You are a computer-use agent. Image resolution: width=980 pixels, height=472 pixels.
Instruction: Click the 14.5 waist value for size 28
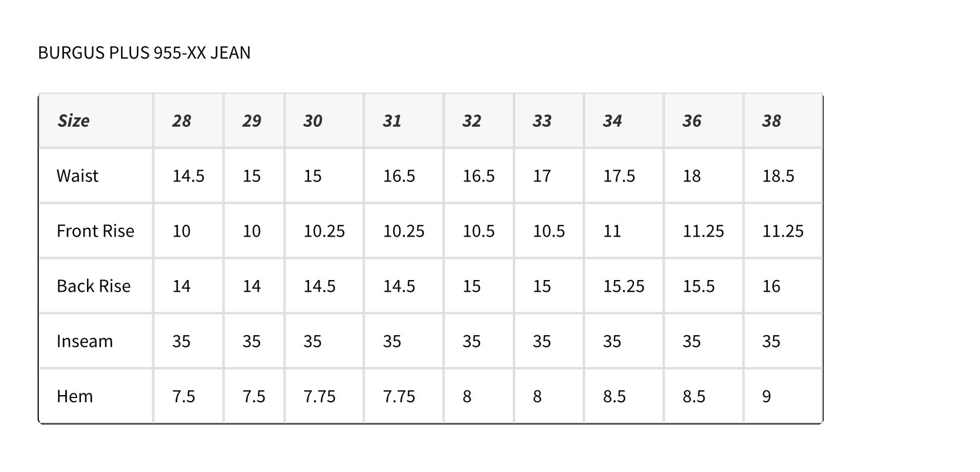coord(188,176)
